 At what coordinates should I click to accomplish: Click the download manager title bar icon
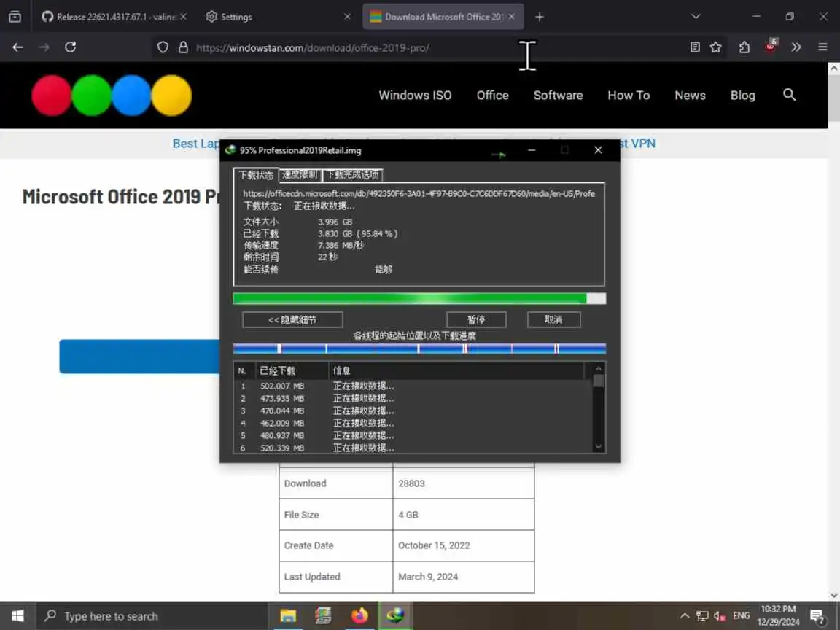coord(230,150)
